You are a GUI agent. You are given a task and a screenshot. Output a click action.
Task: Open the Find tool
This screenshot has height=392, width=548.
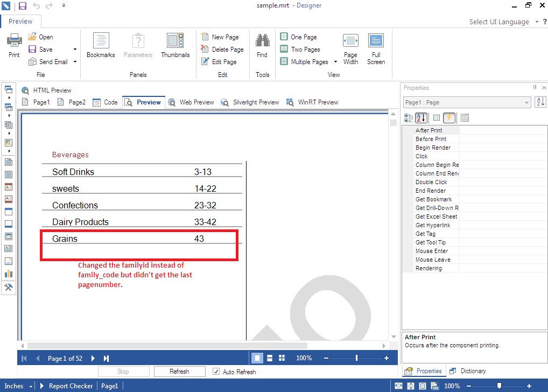(x=262, y=45)
